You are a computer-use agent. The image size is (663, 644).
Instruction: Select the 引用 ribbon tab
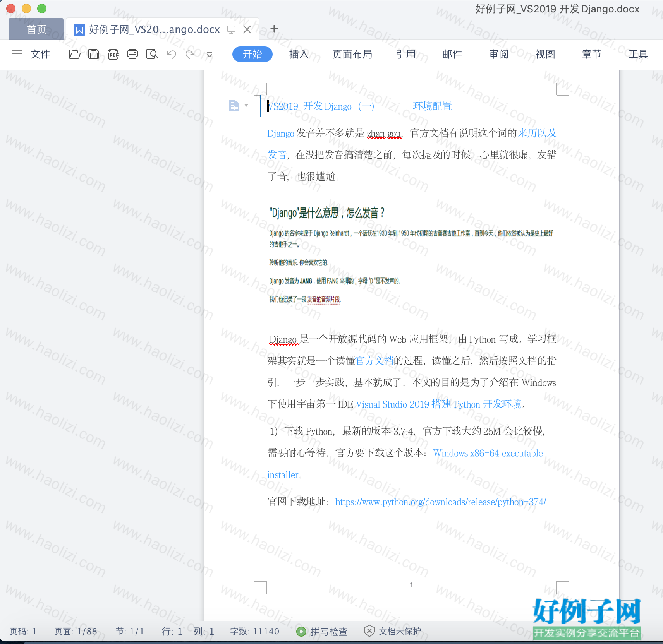[406, 54]
